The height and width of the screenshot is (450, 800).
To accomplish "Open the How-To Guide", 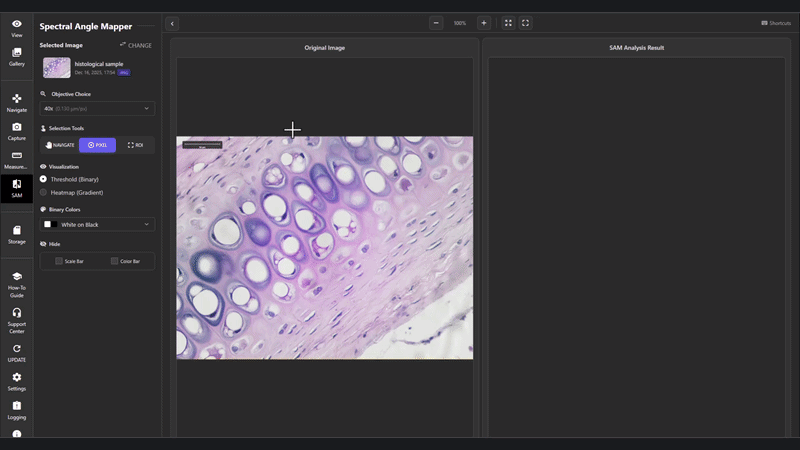I will [x=17, y=285].
